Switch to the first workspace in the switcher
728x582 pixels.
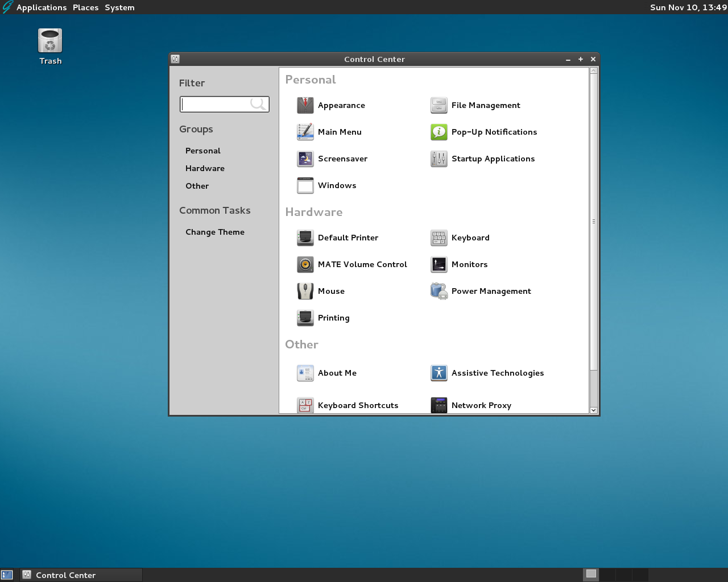coord(591,575)
